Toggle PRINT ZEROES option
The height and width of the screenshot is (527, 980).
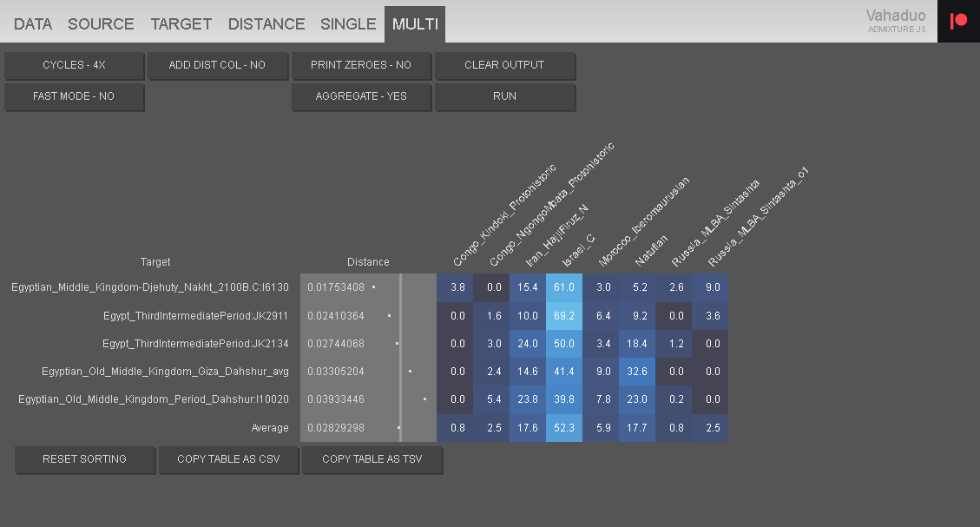360,65
